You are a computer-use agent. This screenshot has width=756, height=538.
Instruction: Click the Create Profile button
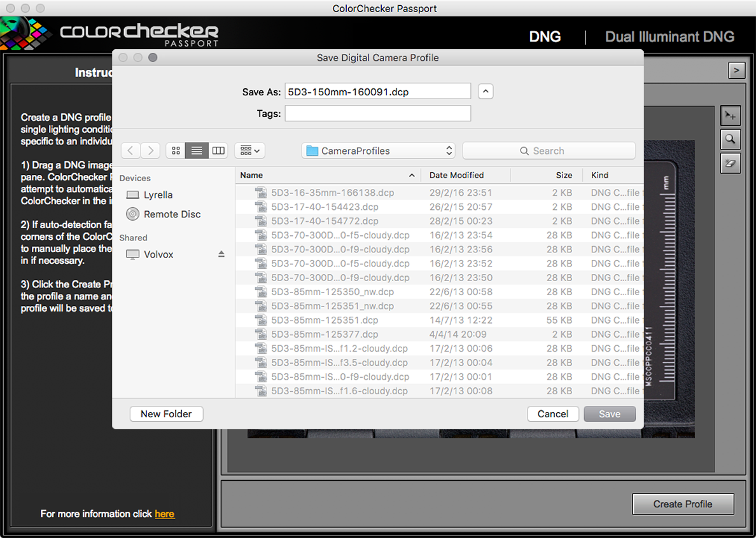683,504
